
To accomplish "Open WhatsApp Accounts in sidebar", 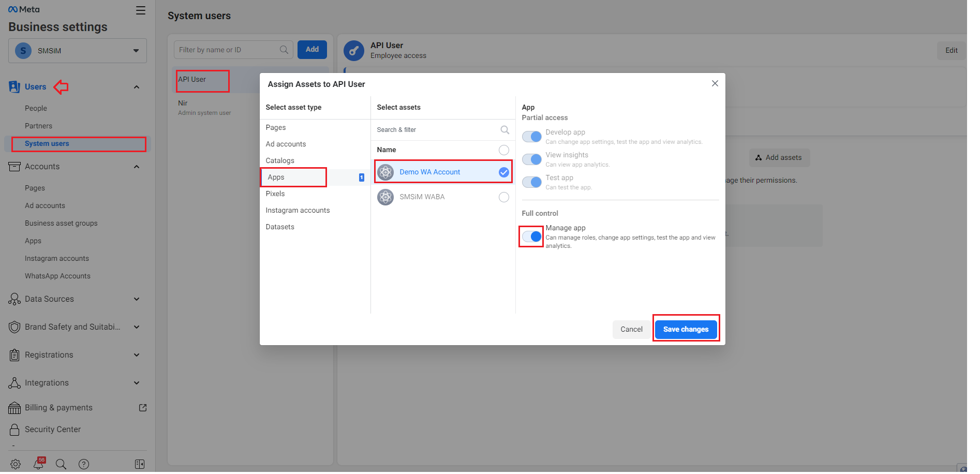I will tap(57, 276).
